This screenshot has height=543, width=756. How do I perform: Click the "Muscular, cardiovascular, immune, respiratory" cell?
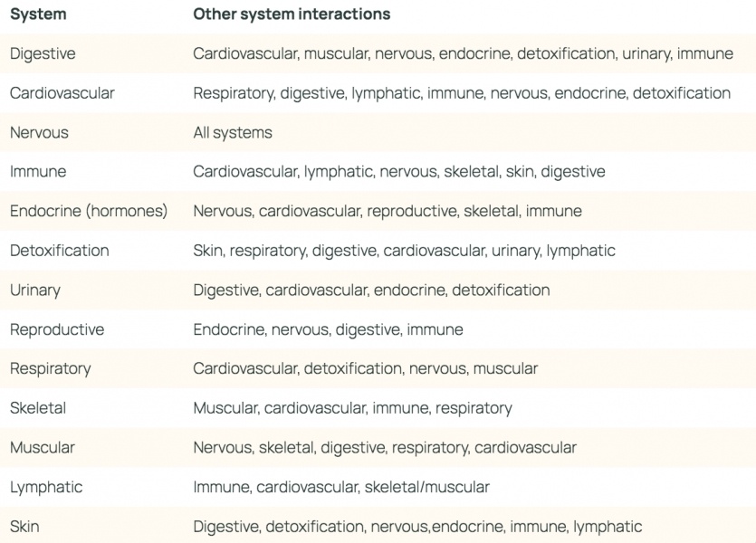pos(352,408)
